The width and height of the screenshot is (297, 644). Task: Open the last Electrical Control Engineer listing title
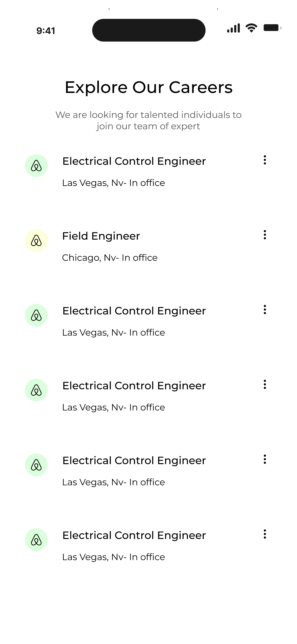point(134,535)
